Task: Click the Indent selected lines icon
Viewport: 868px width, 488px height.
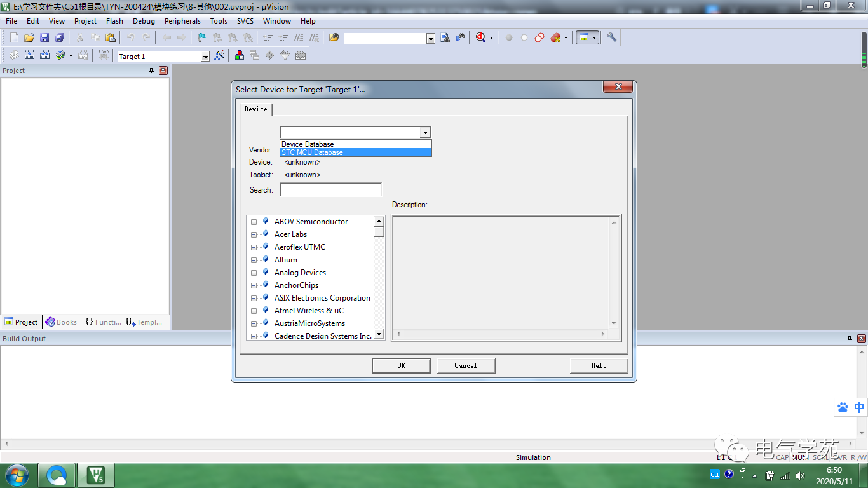Action: coord(269,37)
